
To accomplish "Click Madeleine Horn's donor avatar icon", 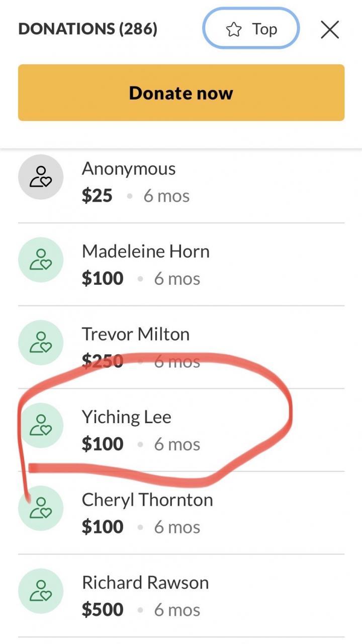I will coord(41,260).
